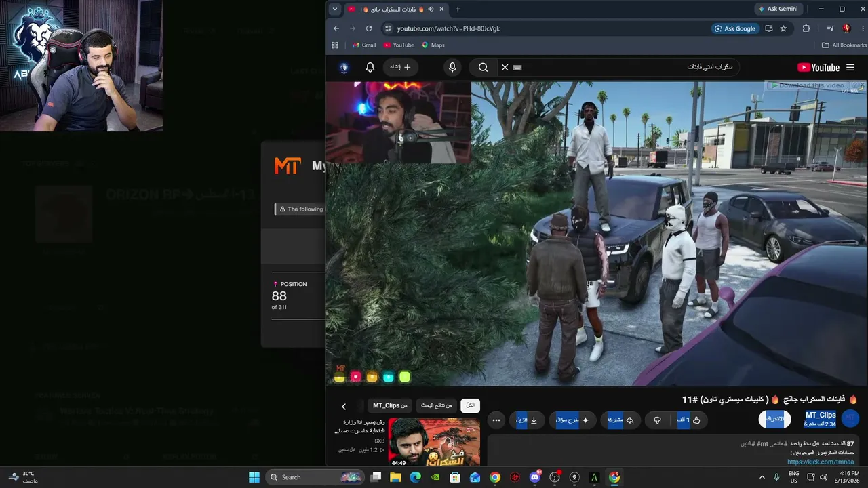Click the YouTube Create button
The height and width of the screenshot is (488, 868).
401,67
